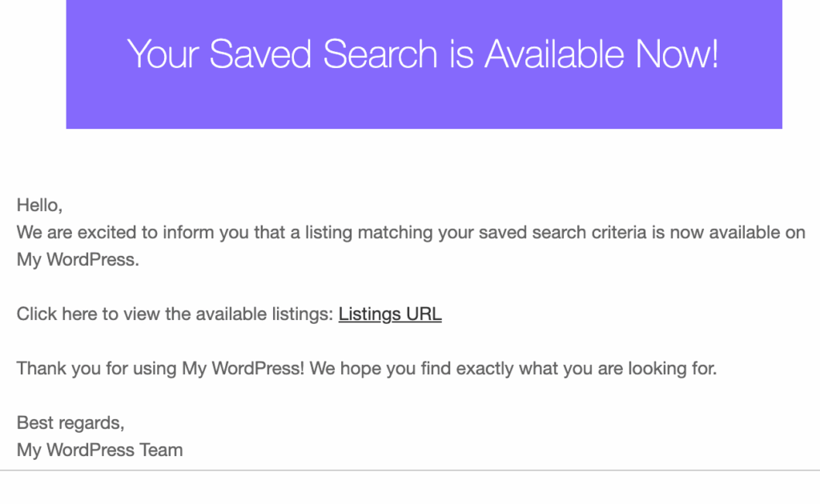Click "Now!" at the end of the heading
The image size is (820, 504).
[677, 54]
